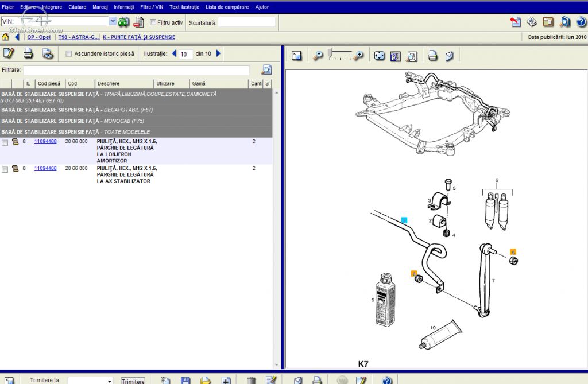Click the Filtrare text field
The width and height of the screenshot is (588, 384).
point(137,70)
